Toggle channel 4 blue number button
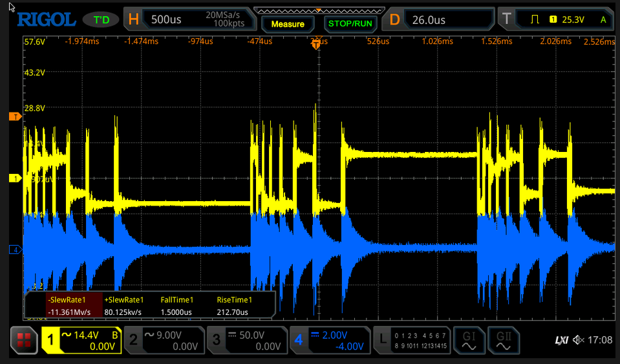 click(x=299, y=340)
